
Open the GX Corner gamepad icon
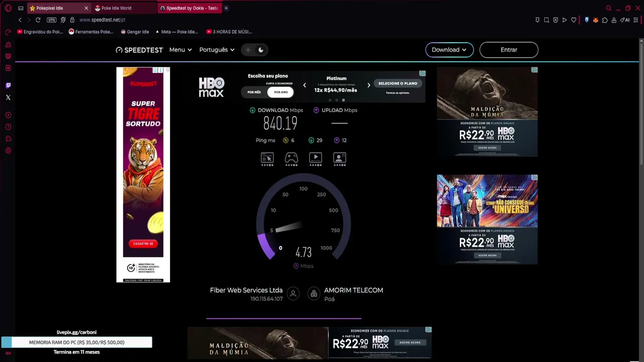point(21,8)
